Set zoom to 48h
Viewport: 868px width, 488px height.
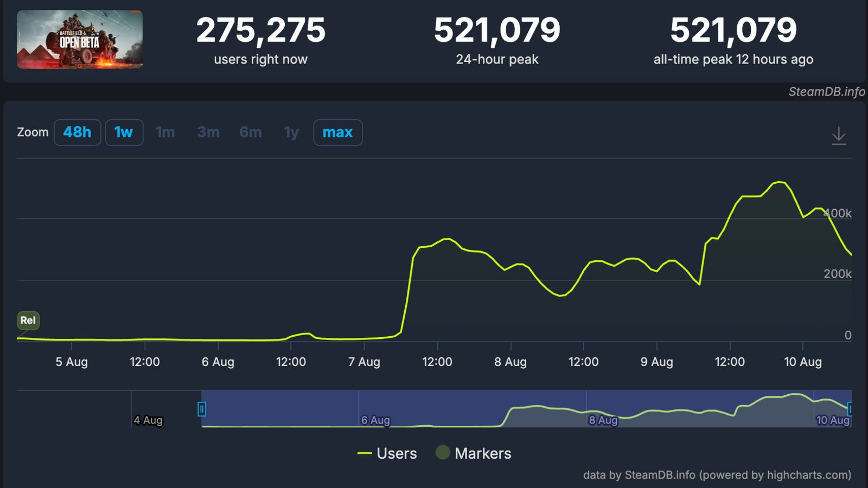[77, 132]
